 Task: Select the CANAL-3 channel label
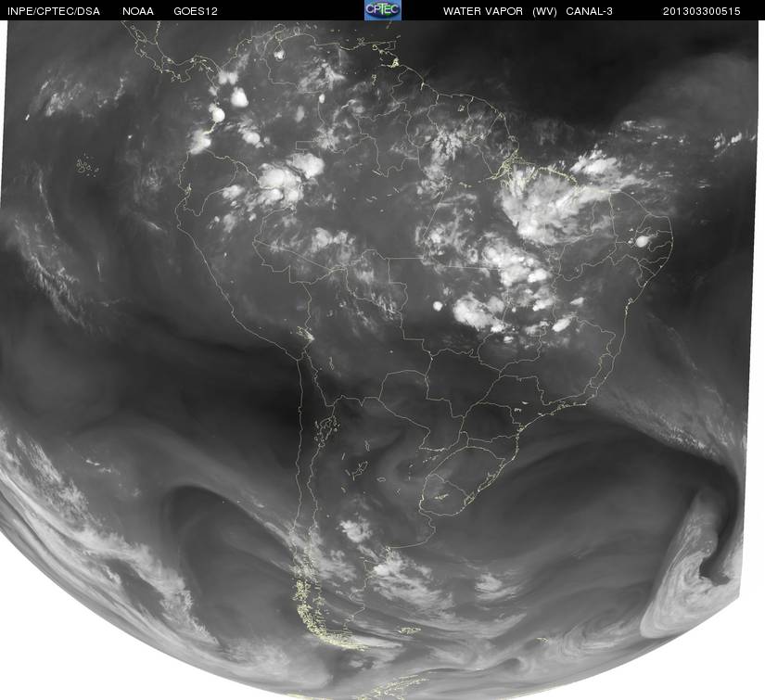pyautogui.click(x=590, y=11)
